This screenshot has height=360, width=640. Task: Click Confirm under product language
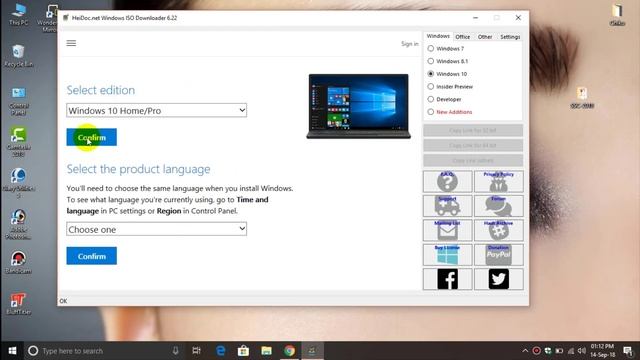pos(91,256)
